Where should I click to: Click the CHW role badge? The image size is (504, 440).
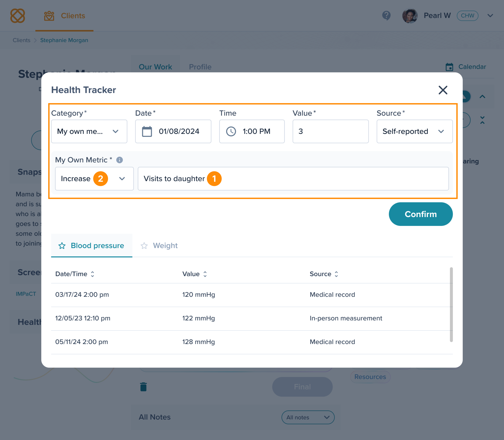coord(467,16)
